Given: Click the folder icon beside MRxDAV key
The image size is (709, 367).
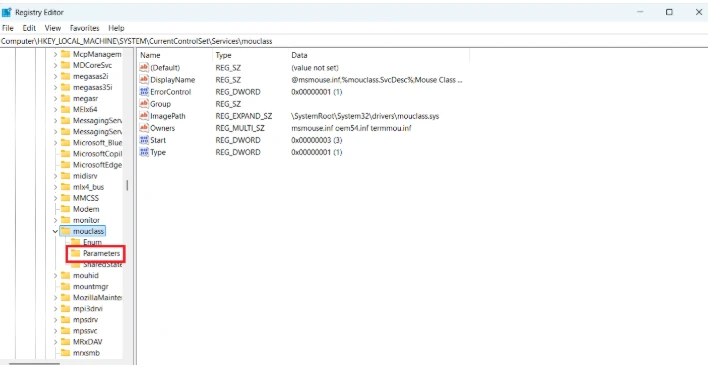Looking at the screenshot, I should [66, 342].
